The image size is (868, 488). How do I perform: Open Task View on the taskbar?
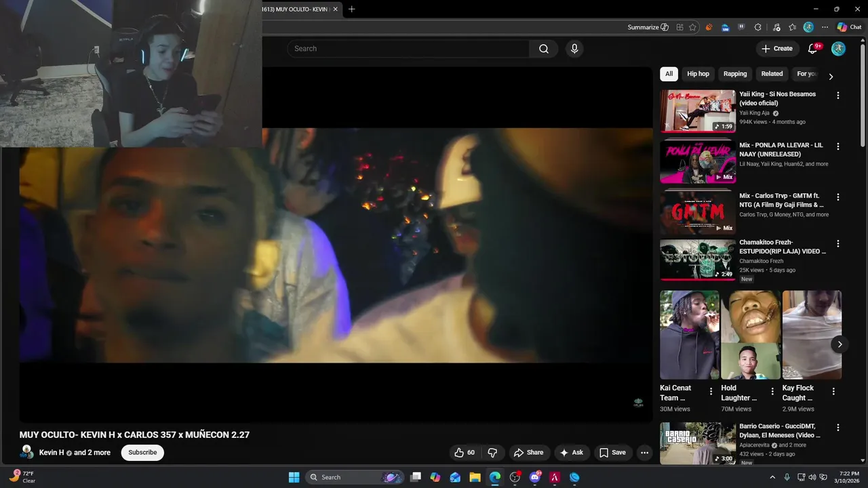[x=416, y=477]
